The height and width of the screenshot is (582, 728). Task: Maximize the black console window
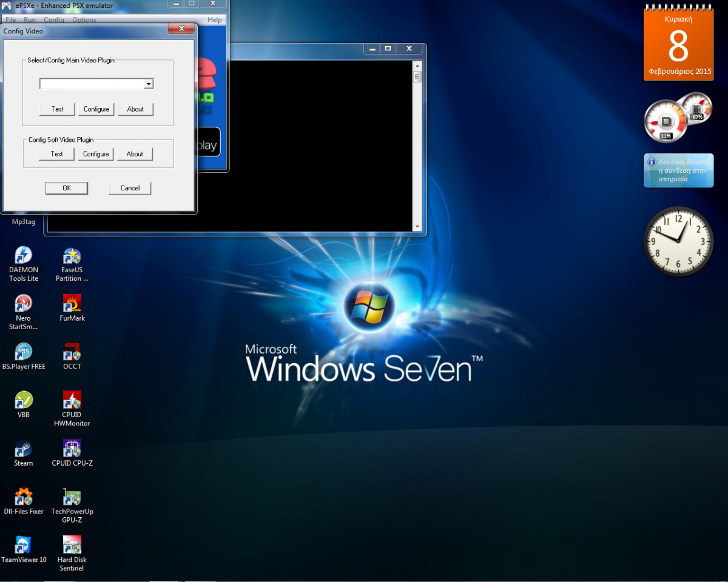click(x=388, y=48)
